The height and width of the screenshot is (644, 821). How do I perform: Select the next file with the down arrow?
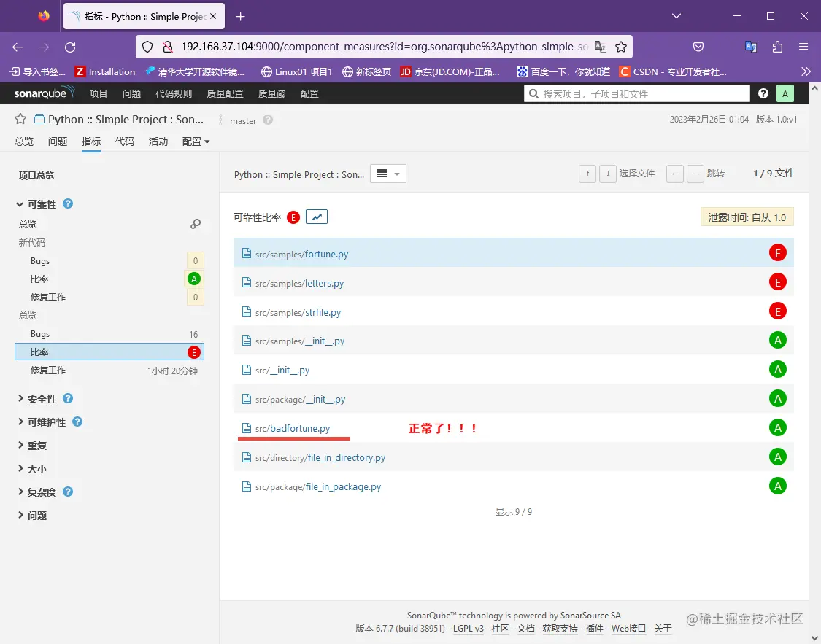[607, 174]
